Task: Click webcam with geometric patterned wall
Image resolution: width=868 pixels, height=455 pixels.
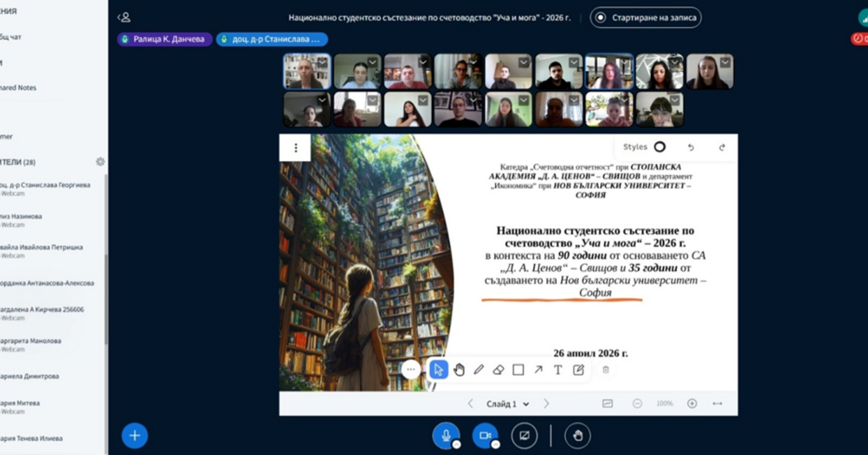Action: 659,71
